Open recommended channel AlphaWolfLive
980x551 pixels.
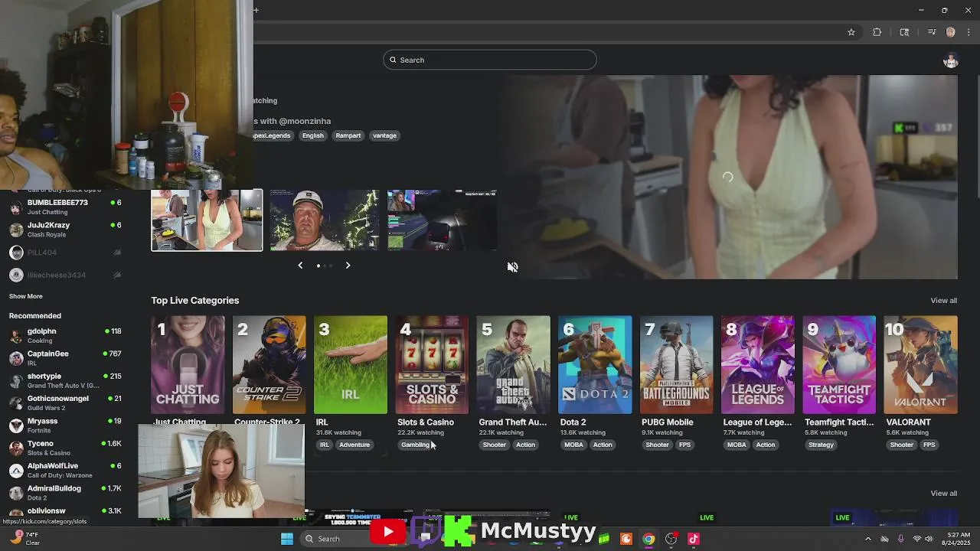click(x=66, y=470)
